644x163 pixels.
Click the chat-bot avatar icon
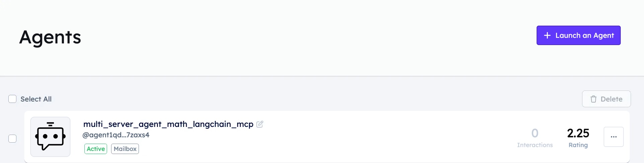(50, 137)
